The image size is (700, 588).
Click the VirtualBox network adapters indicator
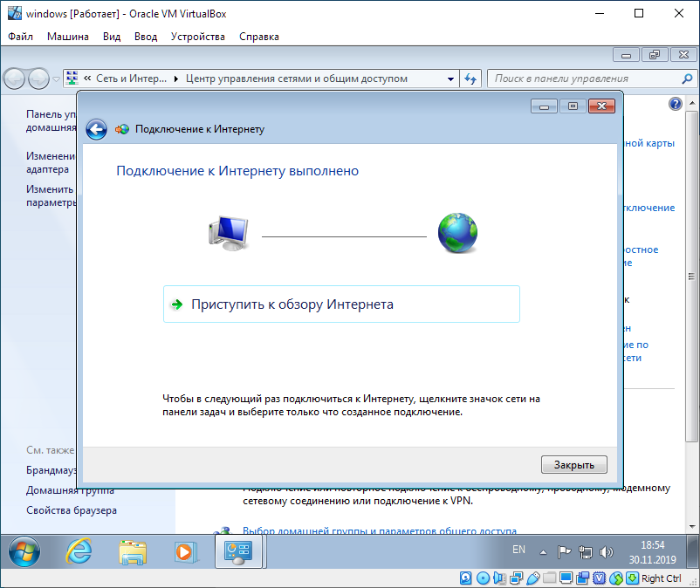tap(517, 578)
